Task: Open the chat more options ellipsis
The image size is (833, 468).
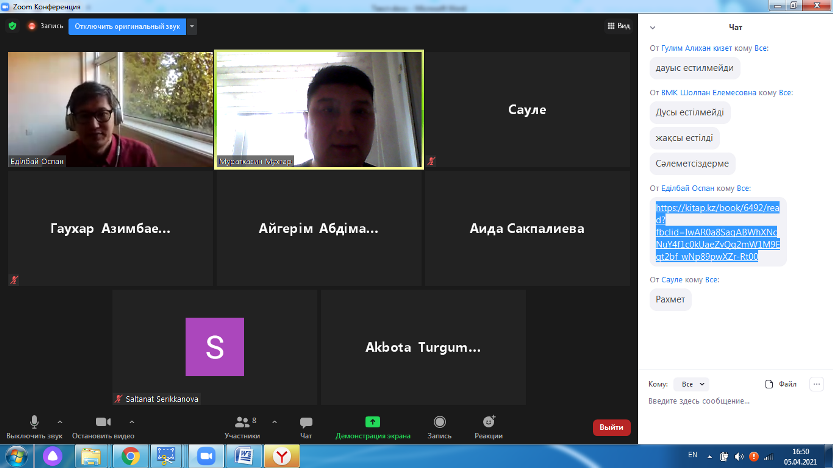Action: pos(816,383)
